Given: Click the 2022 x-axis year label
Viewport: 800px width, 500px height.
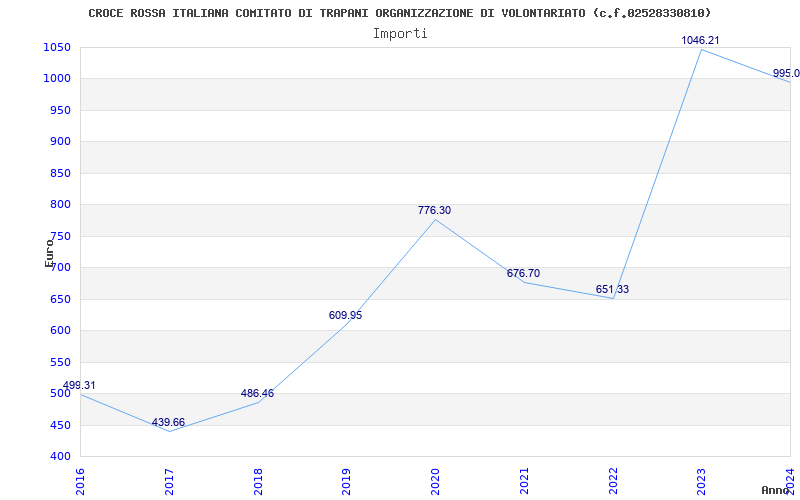Looking at the screenshot, I should tap(612, 480).
